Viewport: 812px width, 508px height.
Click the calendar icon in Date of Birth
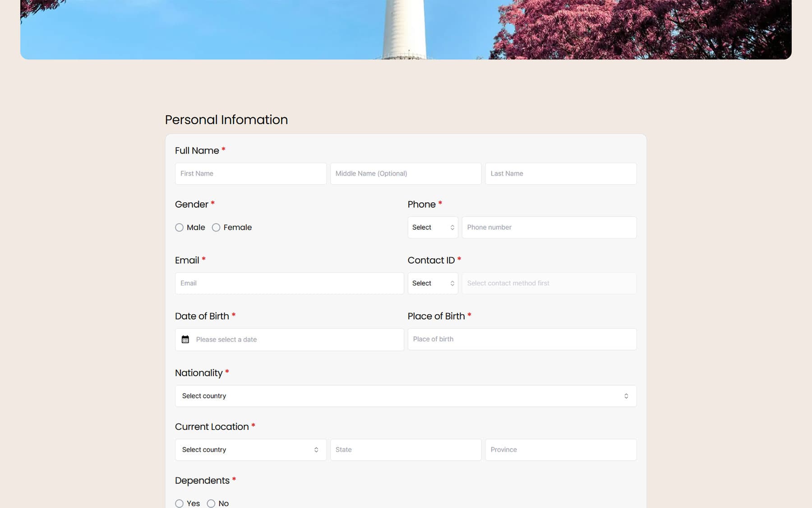[x=185, y=340]
